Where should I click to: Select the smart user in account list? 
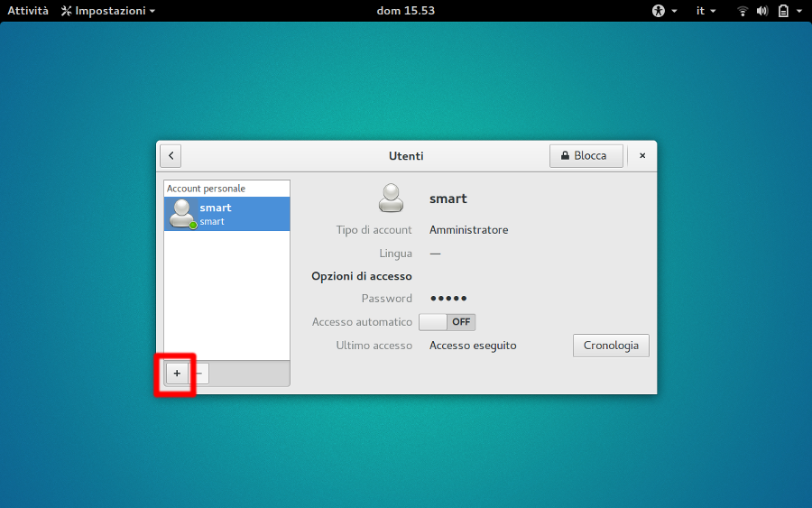(x=226, y=214)
